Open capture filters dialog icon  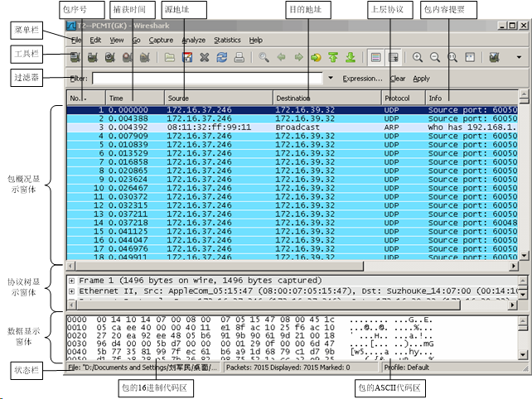point(495,57)
